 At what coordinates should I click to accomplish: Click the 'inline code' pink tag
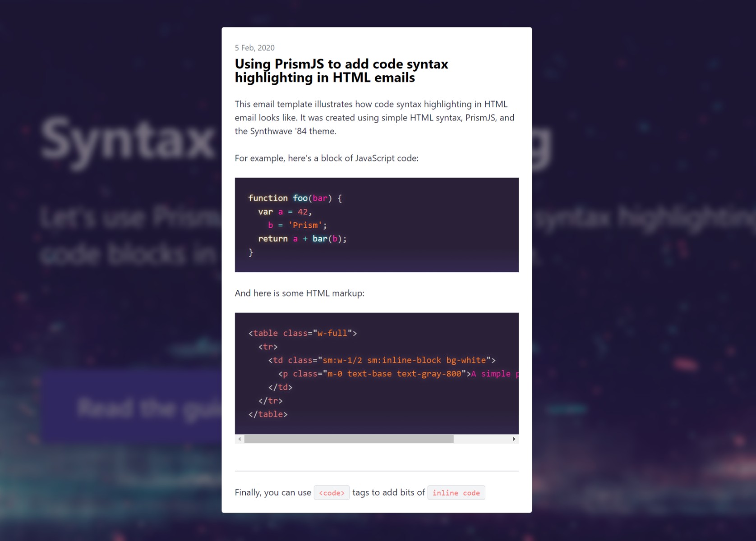click(456, 493)
